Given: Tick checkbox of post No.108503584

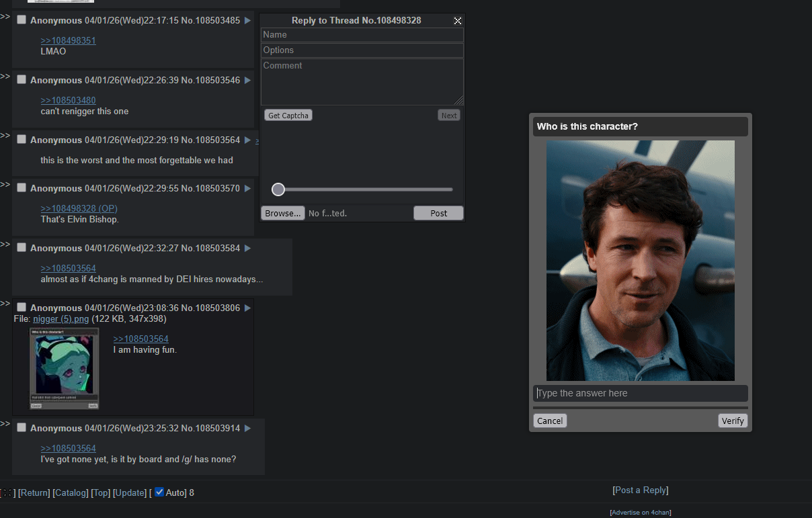Looking at the screenshot, I should tap(22, 247).
